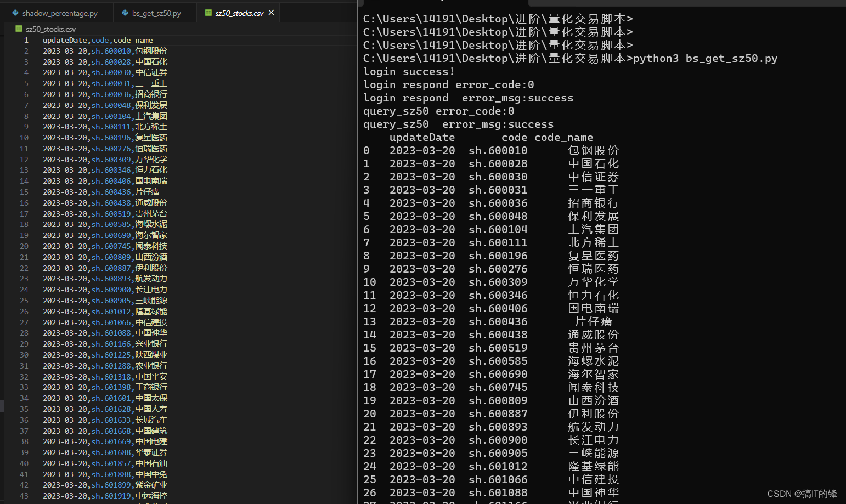Viewport: 846px width, 504px height.
Task: Click the CSV row with 上汽集团
Action: (105, 116)
